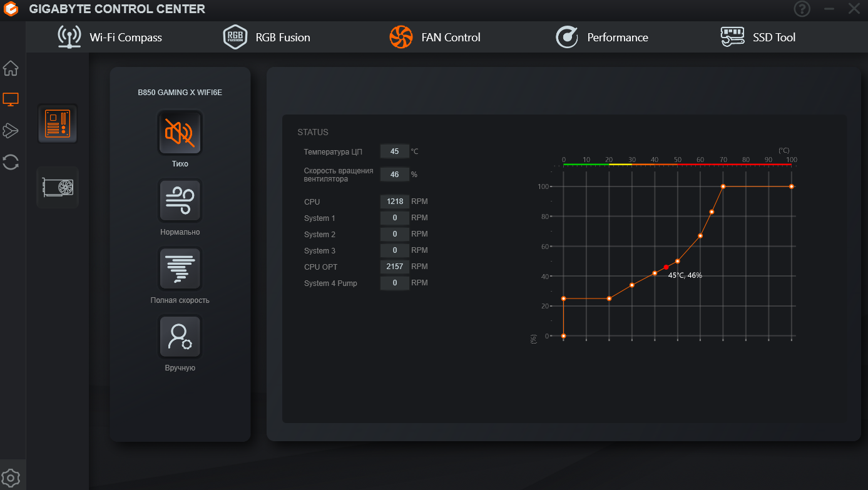Select the Нормально fan mode icon
The height and width of the screenshot is (490, 868).
pyautogui.click(x=180, y=201)
